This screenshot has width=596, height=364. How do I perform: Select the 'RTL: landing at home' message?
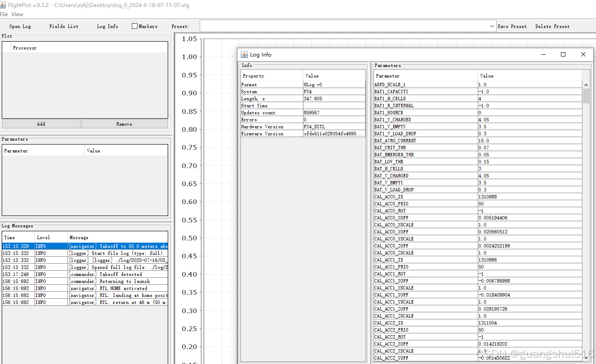click(85, 295)
